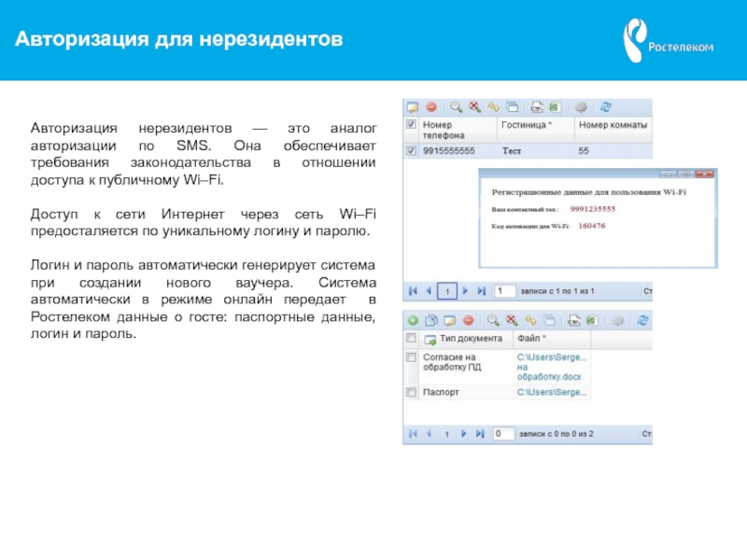747x560 pixels.
Task: Check the Согласие на обработку ПД row checkbox
Action: pyautogui.click(x=411, y=357)
